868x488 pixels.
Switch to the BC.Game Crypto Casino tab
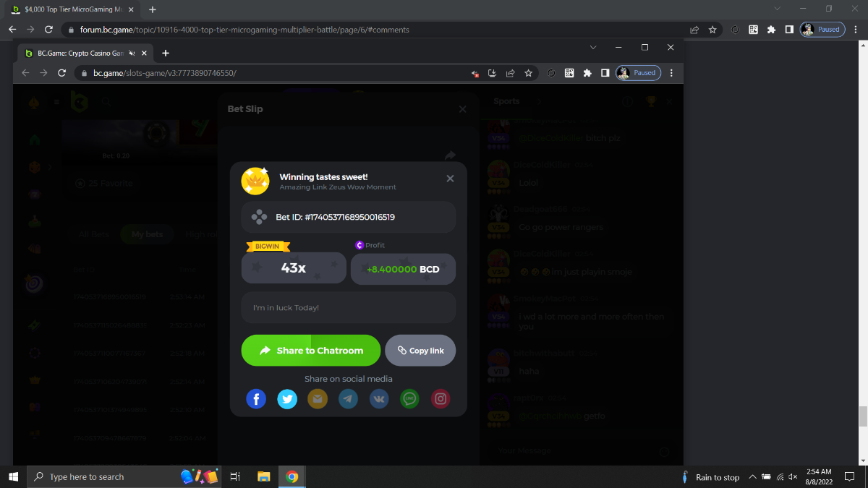coord(76,53)
